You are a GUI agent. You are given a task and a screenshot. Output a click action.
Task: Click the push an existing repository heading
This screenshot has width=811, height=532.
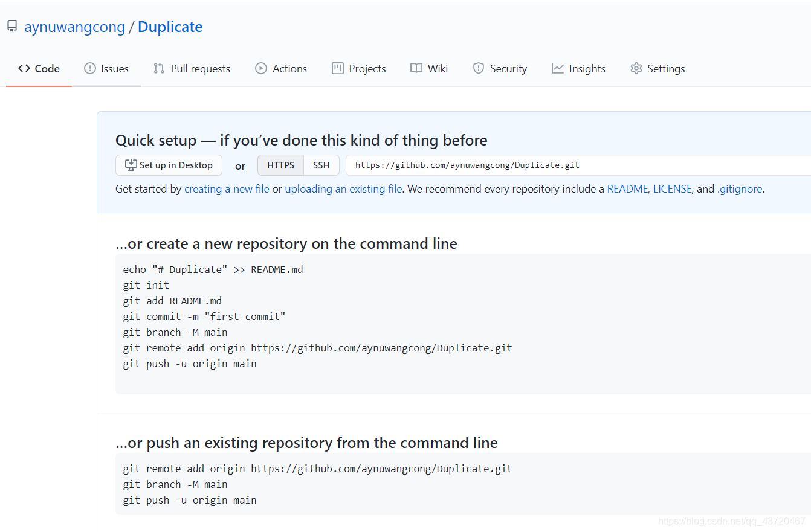coord(306,443)
